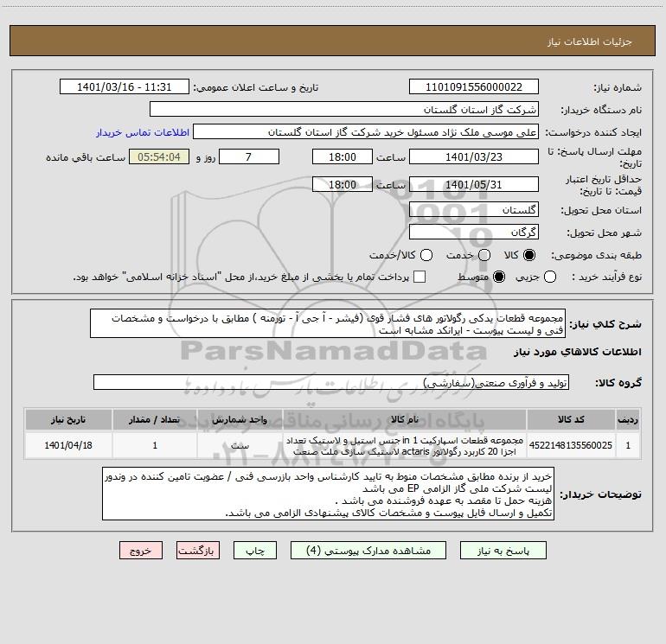666x644 pixels.
Task: Open the اطلاعات تماس خریدار link
Action: tap(143, 132)
